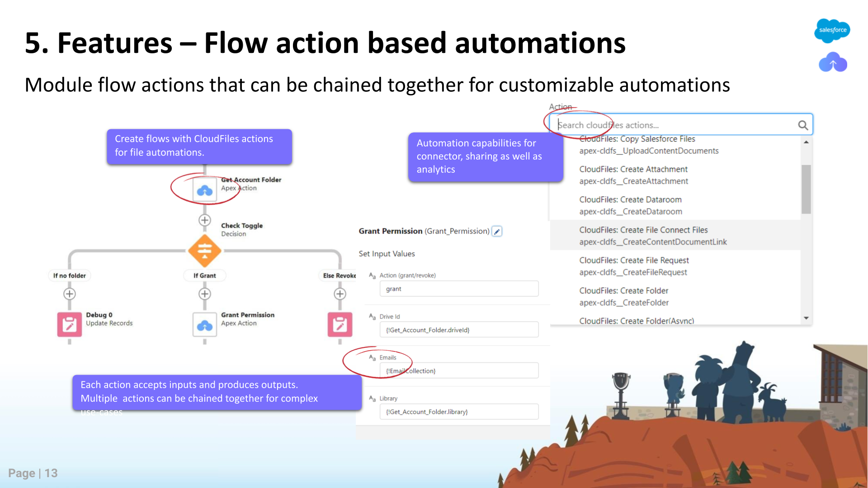Image resolution: width=868 pixels, height=488 pixels.
Task: Add element below the Else Revoke branch
Action: 340,294
